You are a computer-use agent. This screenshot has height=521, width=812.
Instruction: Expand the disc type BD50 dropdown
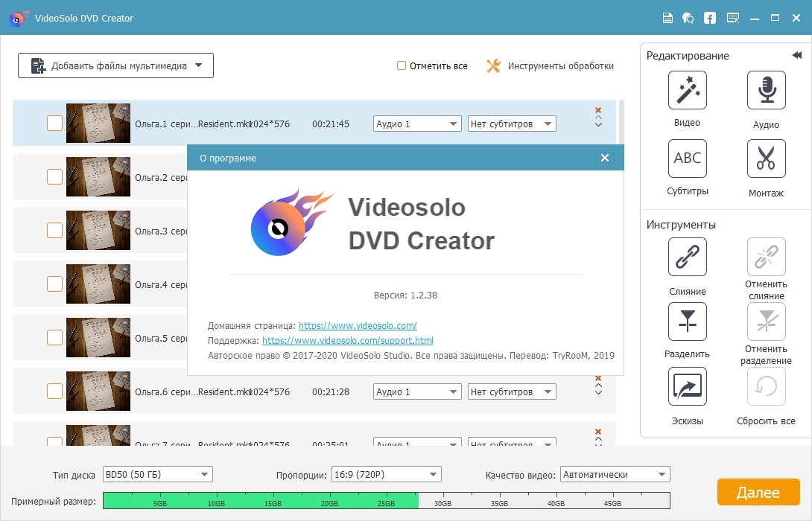click(158, 475)
